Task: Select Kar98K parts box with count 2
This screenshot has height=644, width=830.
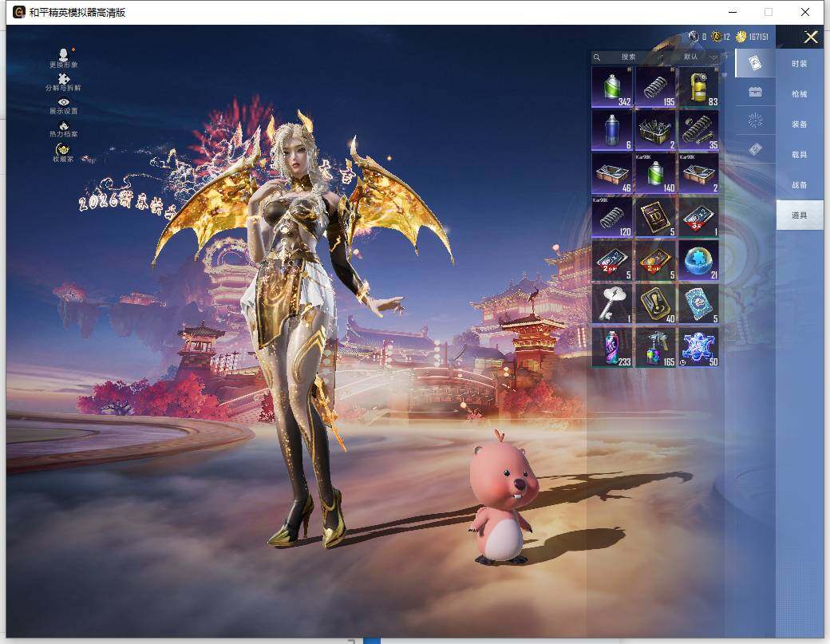Action: tap(699, 174)
